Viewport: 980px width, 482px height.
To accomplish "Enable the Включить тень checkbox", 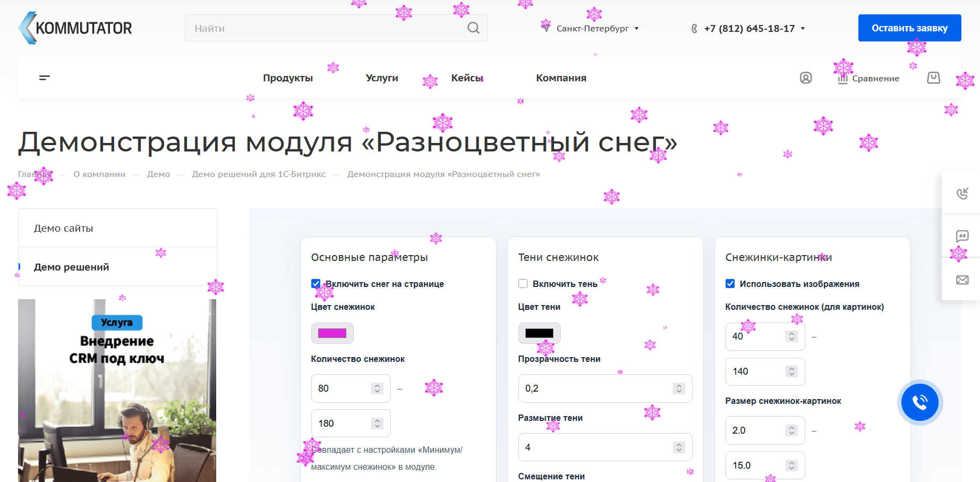I will coord(523,284).
